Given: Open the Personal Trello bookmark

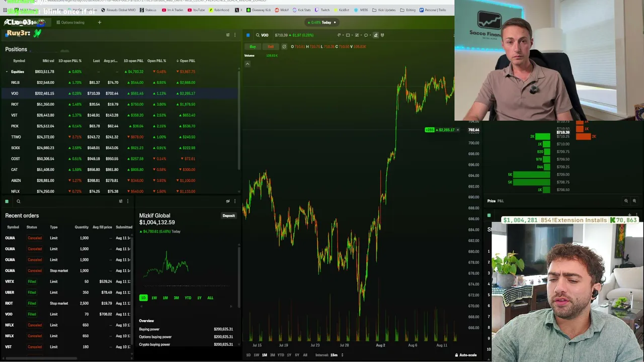Looking at the screenshot, I should click(x=433, y=10).
